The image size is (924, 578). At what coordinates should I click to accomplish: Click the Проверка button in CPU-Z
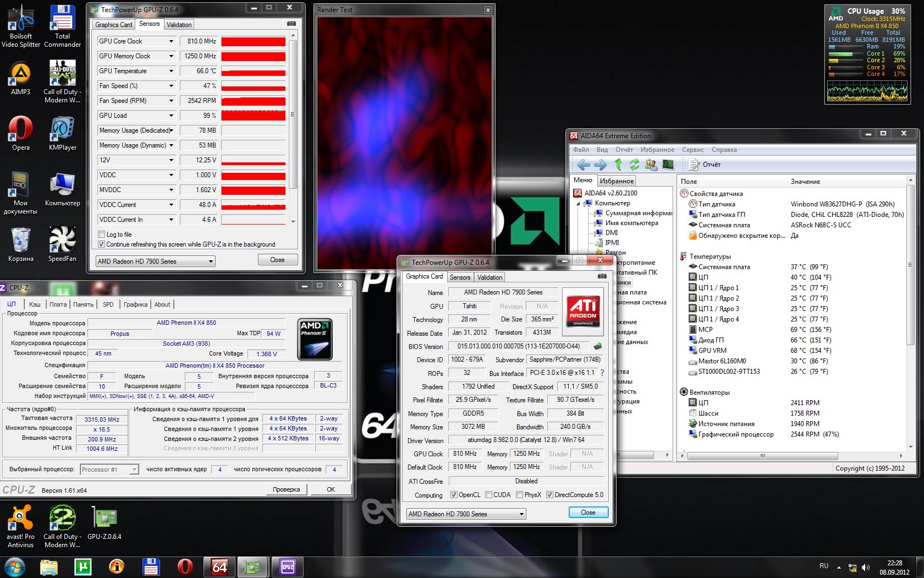point(286,489)
